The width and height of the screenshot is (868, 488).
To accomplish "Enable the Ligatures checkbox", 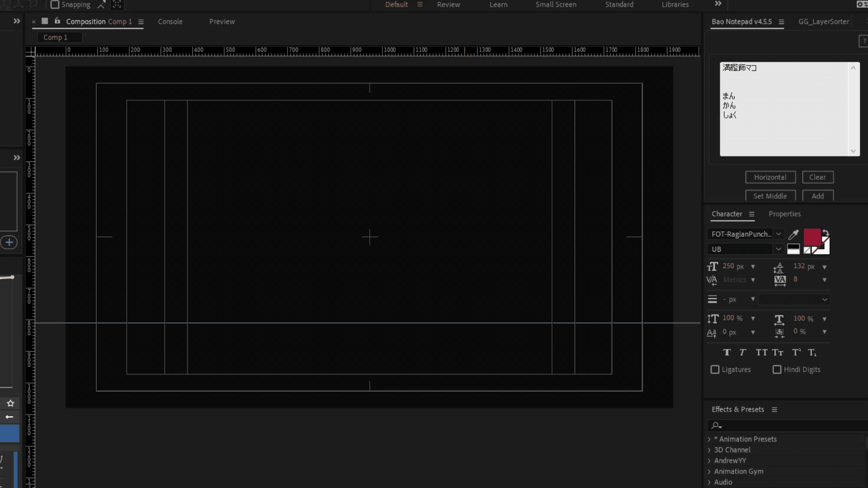I will (715, 370).
